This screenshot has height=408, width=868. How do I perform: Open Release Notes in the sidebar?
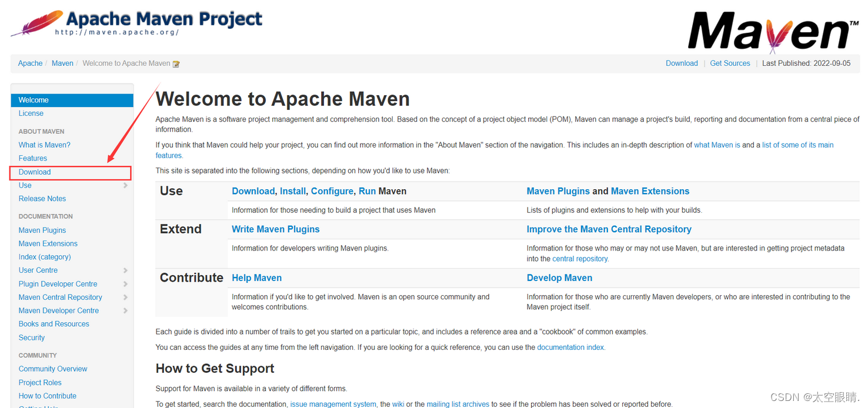click(x=42, y=199)
